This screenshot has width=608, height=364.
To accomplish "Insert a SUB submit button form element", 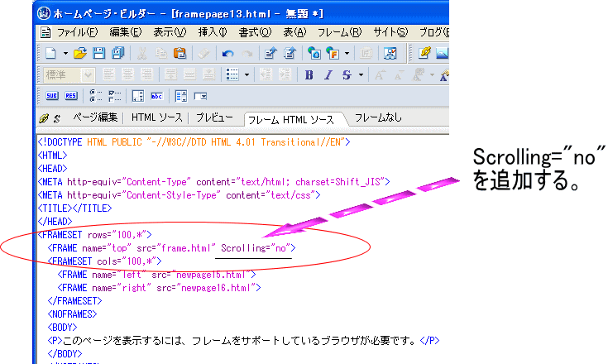I will pos(52,96).
